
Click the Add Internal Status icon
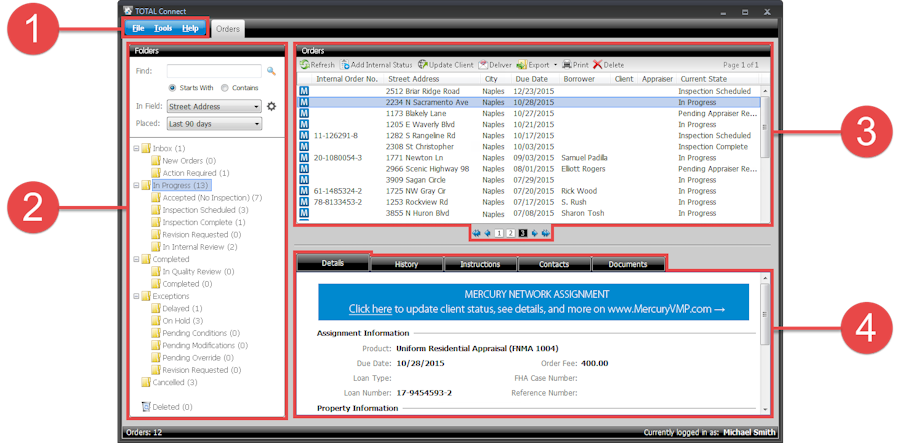point(345,65)
